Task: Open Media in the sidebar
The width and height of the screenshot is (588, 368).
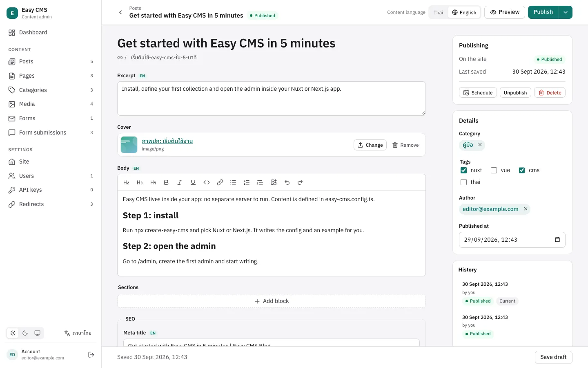Action: pyautogui.click(x=51, y=104)
